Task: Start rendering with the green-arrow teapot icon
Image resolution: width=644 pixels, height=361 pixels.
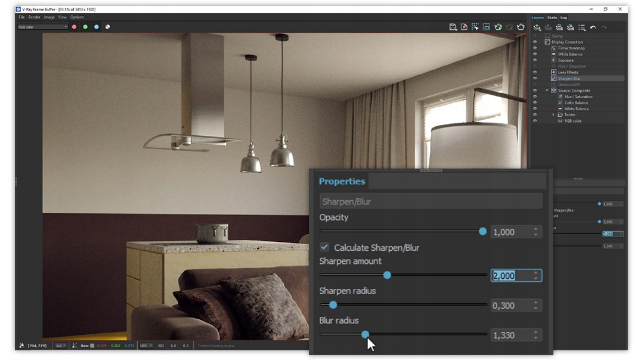Action: [498, 27]
